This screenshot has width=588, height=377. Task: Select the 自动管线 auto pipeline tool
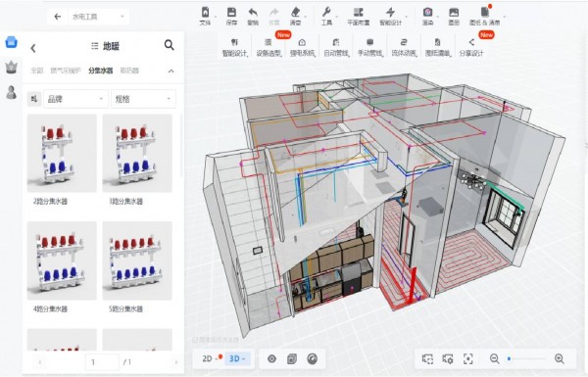point(336,47)
